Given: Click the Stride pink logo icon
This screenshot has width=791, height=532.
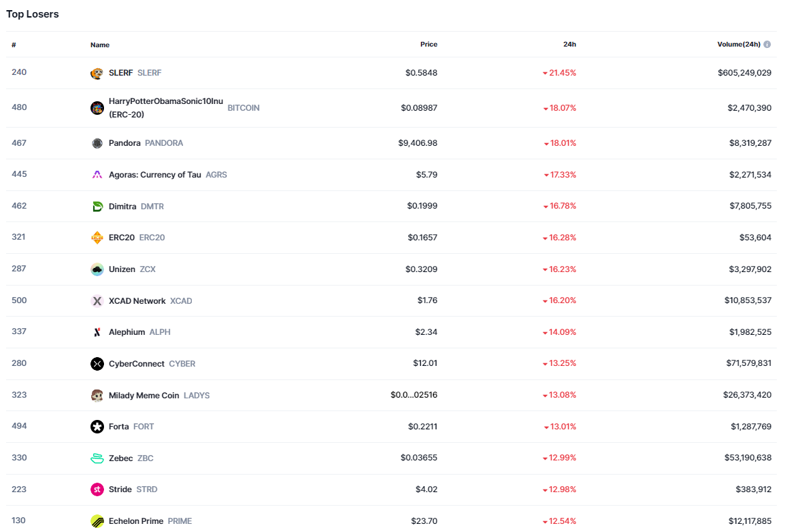Looking at the screenshot, I should 97,489.
